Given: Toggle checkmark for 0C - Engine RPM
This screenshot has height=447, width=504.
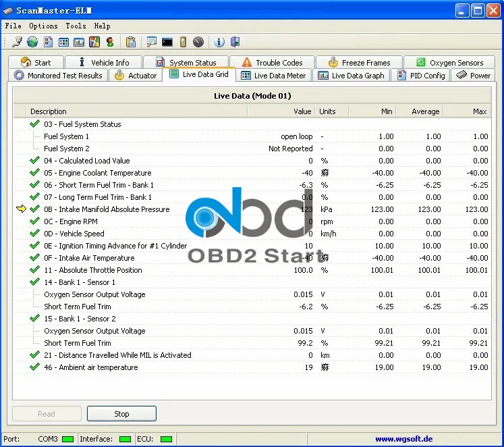Looking at the screenshot, I should pos(34,221).
